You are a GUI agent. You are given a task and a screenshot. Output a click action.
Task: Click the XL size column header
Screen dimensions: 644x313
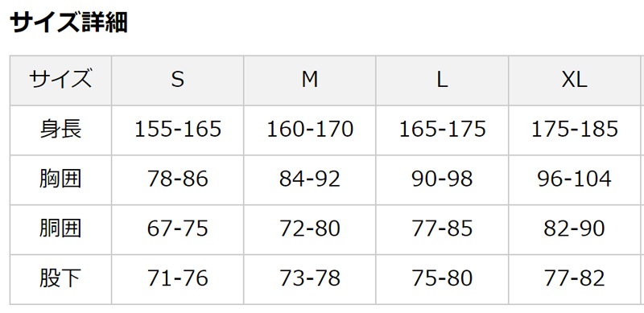pyautogui.click(x=575, y=80)
